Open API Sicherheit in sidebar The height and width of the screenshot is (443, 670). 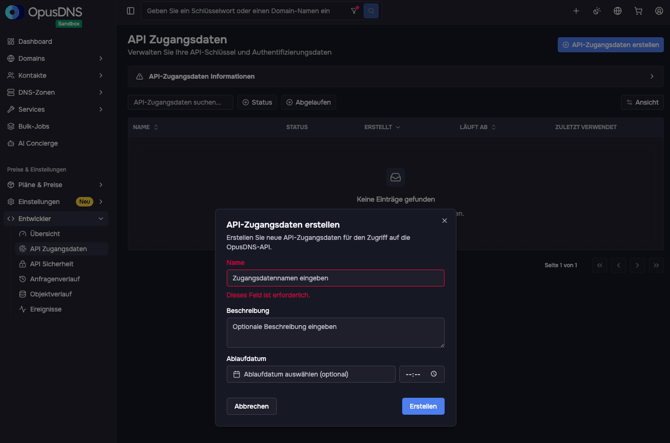tap(62, 264)
